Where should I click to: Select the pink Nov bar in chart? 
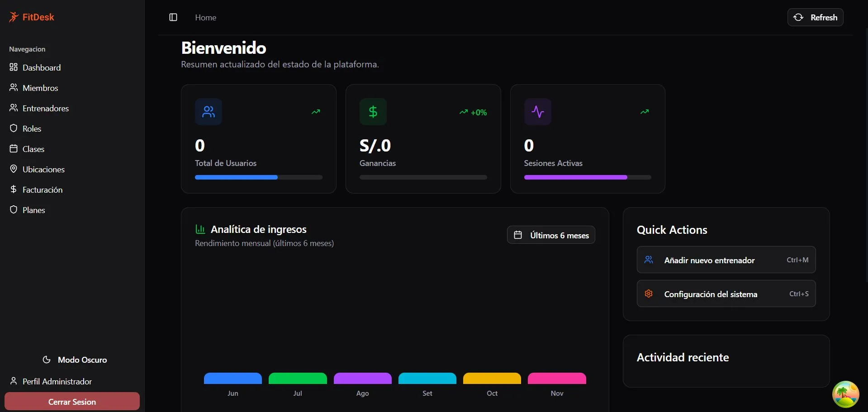pyautogui.click(x=557, y=379)
